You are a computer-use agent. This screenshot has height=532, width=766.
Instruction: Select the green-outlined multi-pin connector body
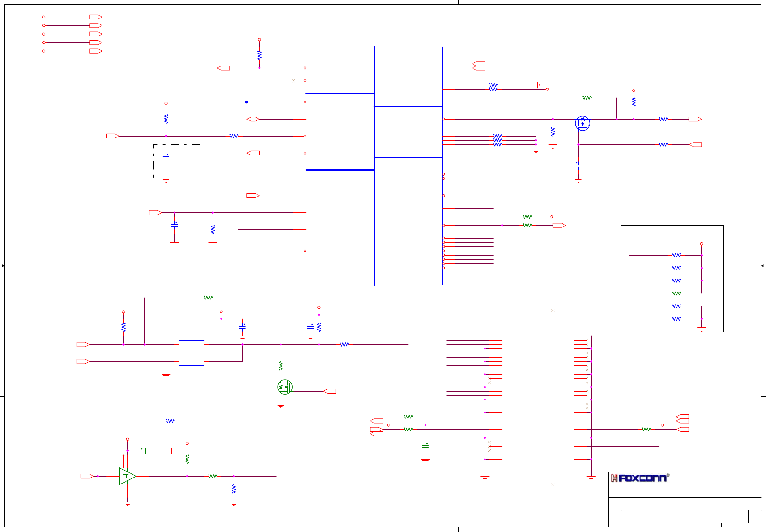(x=538, y=397)
